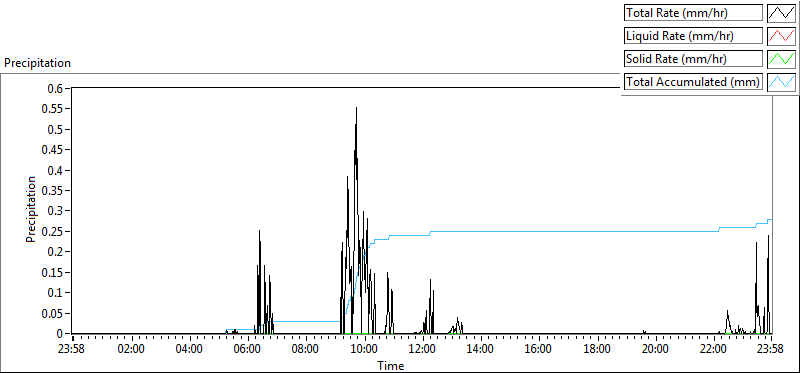Click the Total Accumulated blue plot sample icon
800x373 pixels.
(x=782, y=82)
